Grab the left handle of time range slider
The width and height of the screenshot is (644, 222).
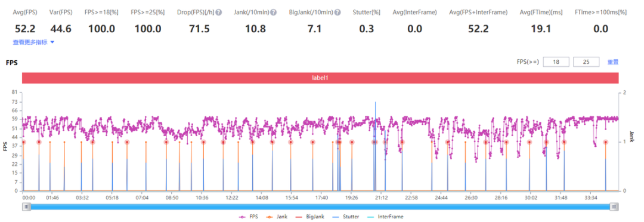point(27,207)
